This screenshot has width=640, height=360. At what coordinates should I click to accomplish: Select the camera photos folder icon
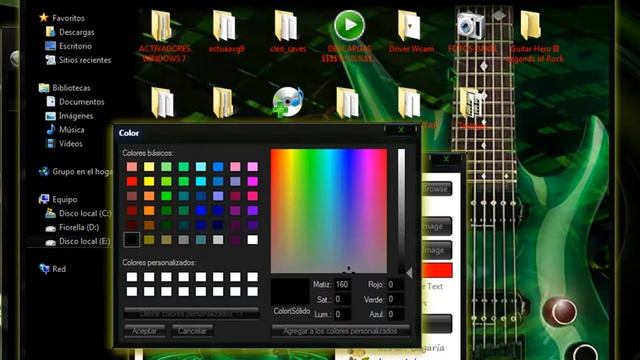(x=471, y=25)
